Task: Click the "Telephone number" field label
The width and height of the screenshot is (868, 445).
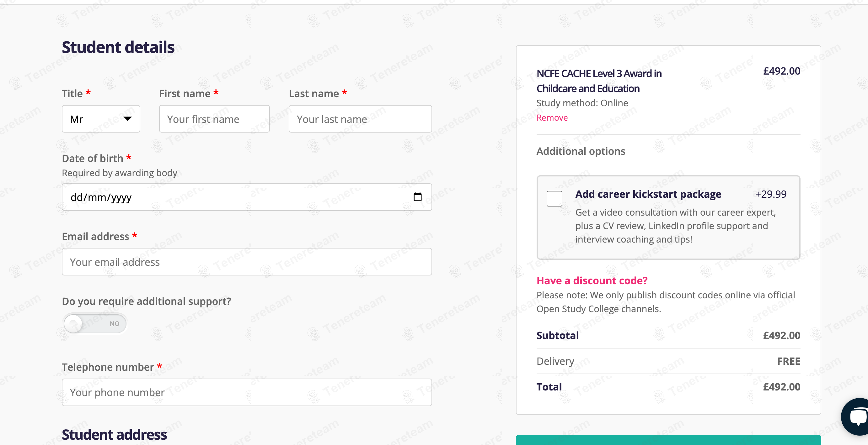Action: point(108,367)
